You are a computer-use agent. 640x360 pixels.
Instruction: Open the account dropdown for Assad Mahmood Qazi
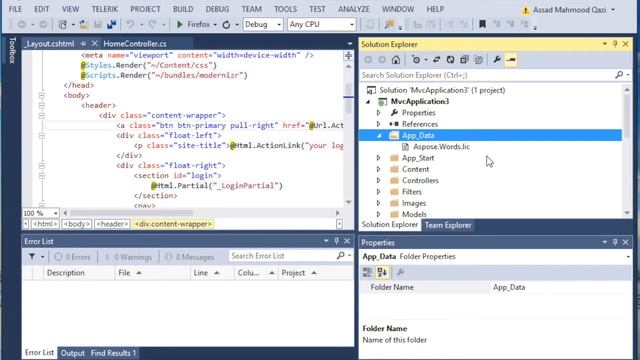pyautogui.click(x=613, y=10)
